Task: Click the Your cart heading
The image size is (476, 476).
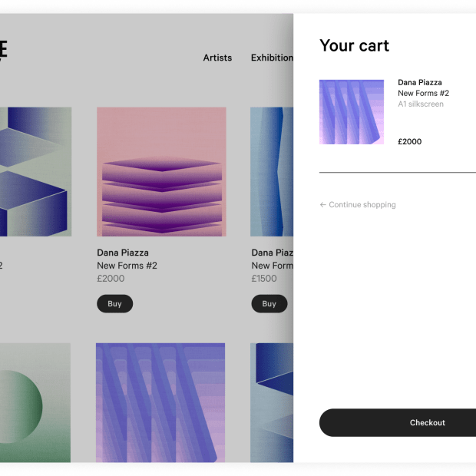Action: pos(354,46)
